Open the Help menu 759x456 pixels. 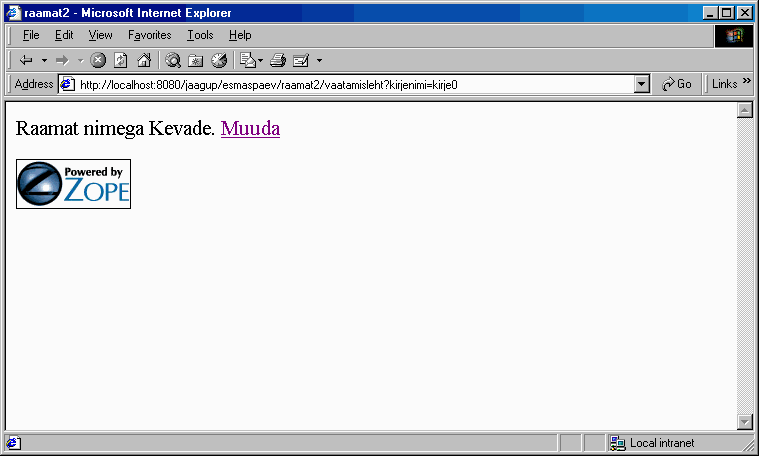coord(240,35)
